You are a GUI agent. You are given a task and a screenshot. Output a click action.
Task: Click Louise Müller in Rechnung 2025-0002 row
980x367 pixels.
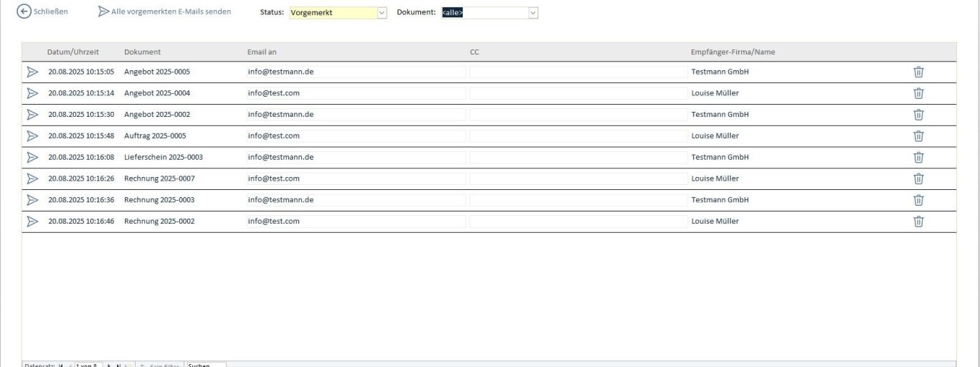(x=715, y=221)
